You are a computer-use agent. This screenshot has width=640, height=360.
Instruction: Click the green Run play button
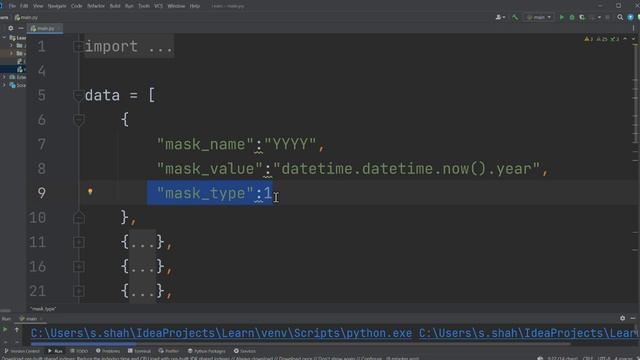tap(562, 17)
